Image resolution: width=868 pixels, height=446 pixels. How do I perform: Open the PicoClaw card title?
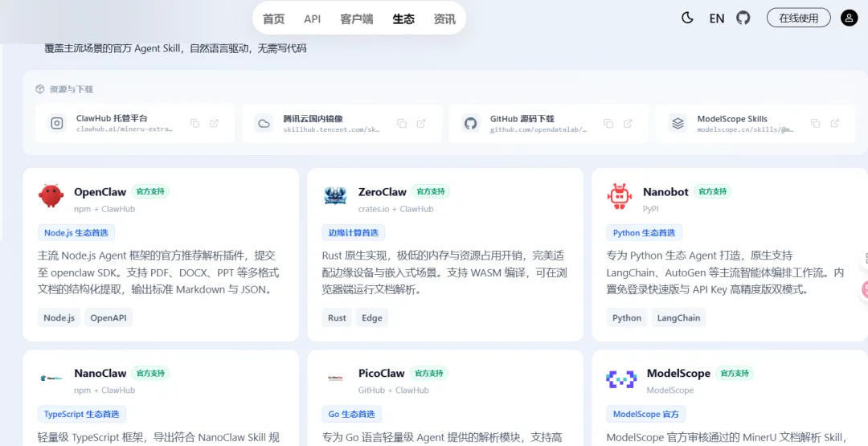click(382, 374)
